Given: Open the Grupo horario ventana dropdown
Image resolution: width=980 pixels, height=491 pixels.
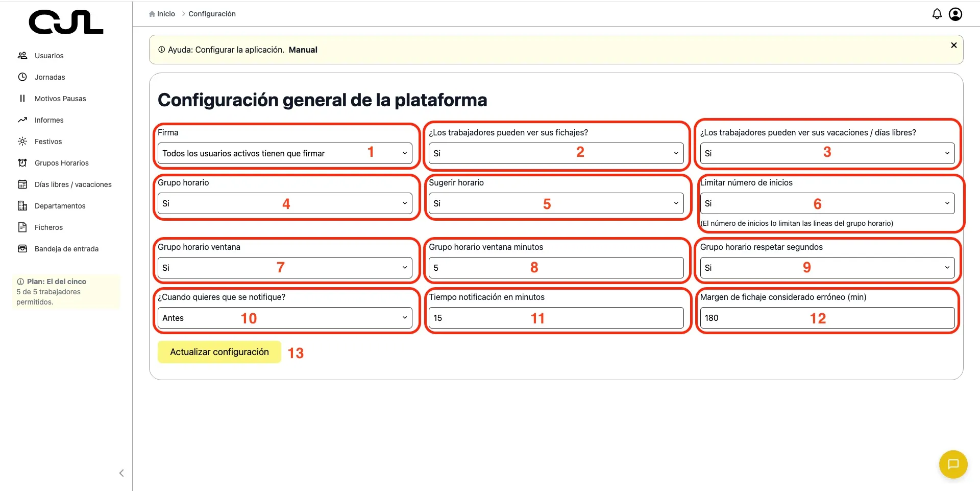Looking at the screenshot, I should 285,268.
